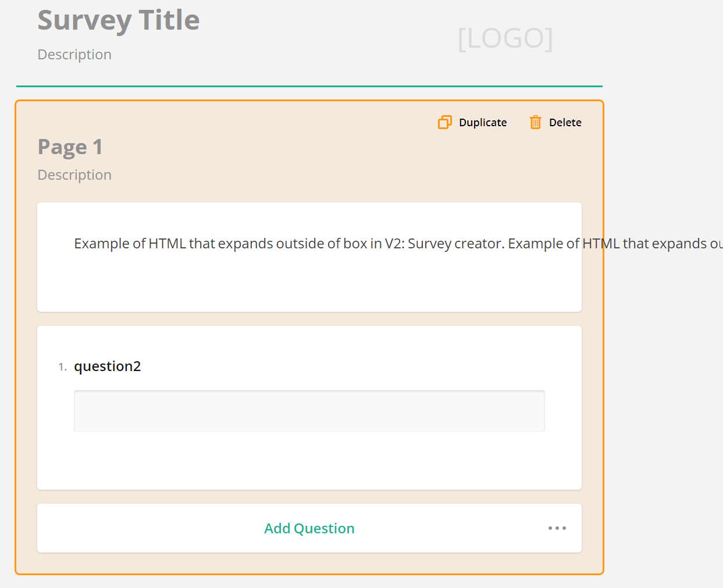Screen dimensions: 723x588
Task: Click the copy-pages icon beside Duplicate label
Action: point(444,122)
